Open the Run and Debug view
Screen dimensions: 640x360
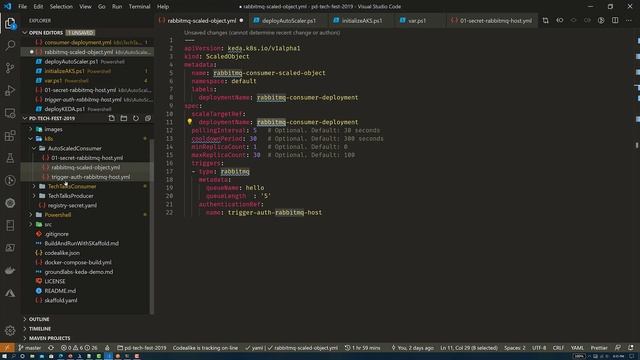[x=10, y=90]
